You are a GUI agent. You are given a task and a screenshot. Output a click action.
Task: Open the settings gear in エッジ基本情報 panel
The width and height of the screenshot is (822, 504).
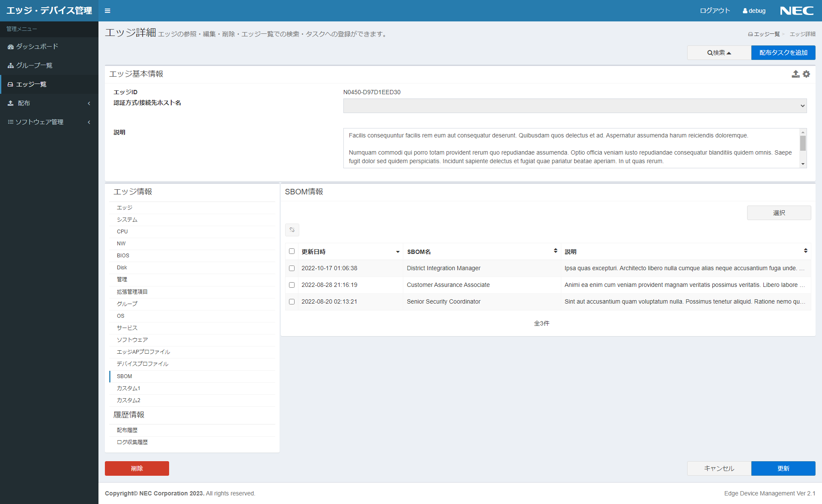807,74
